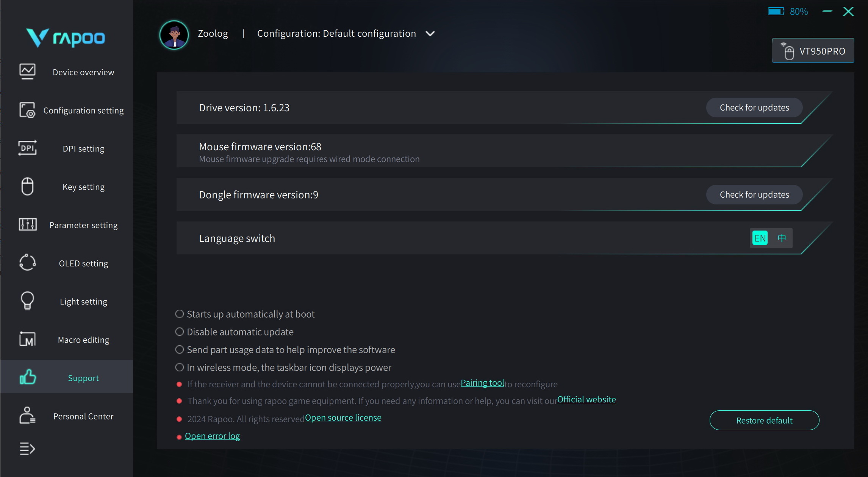Open Light setting bulb icon
The image size is (868, 477).
[x=27, y=301]
